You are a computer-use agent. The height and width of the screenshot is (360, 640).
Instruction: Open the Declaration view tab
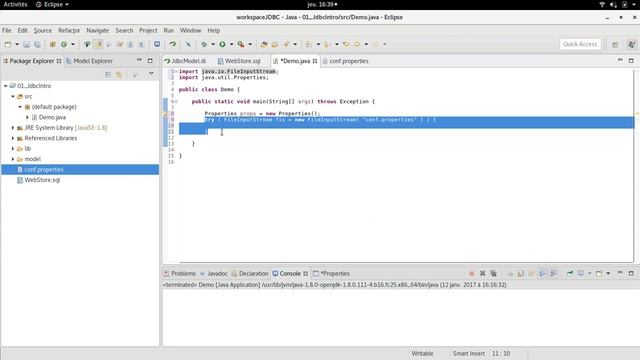click(x=250, y=273)
